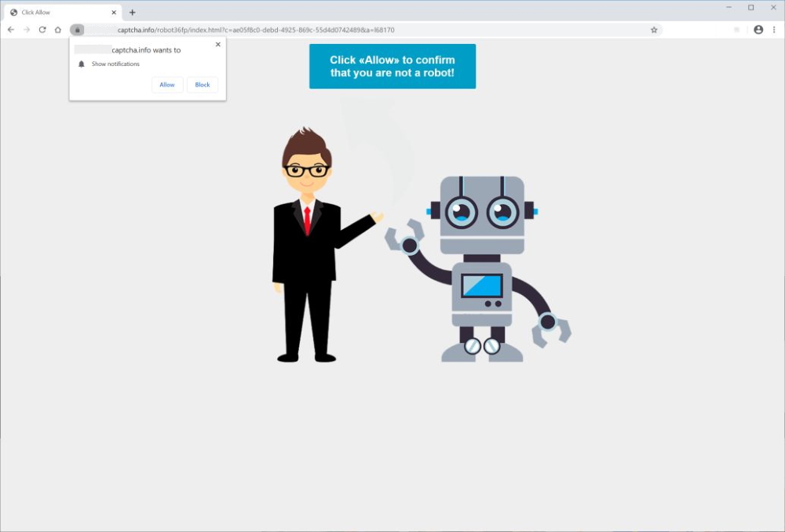Click the bell icon beside Show notifications
This screenshot has height=532, width=785.
coord(82,64)
